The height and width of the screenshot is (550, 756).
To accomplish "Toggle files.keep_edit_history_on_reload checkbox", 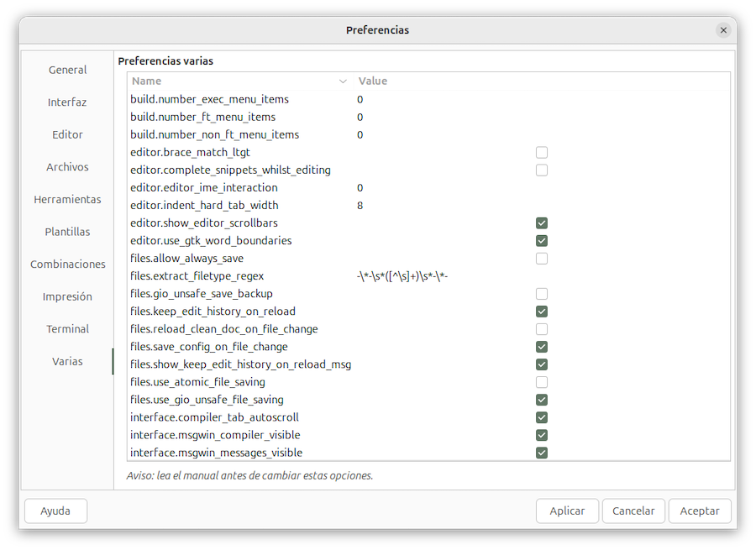I will click(x=542, y=312).
